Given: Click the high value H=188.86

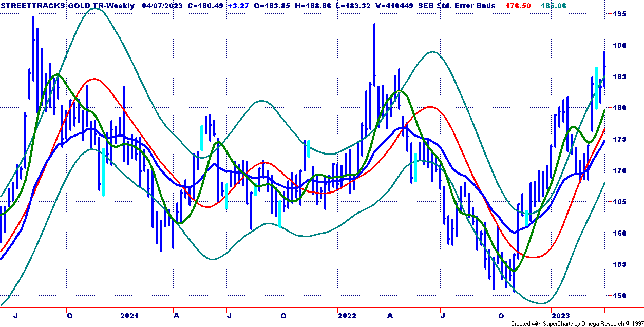Looking at the screenshot, I should [312, 6].
